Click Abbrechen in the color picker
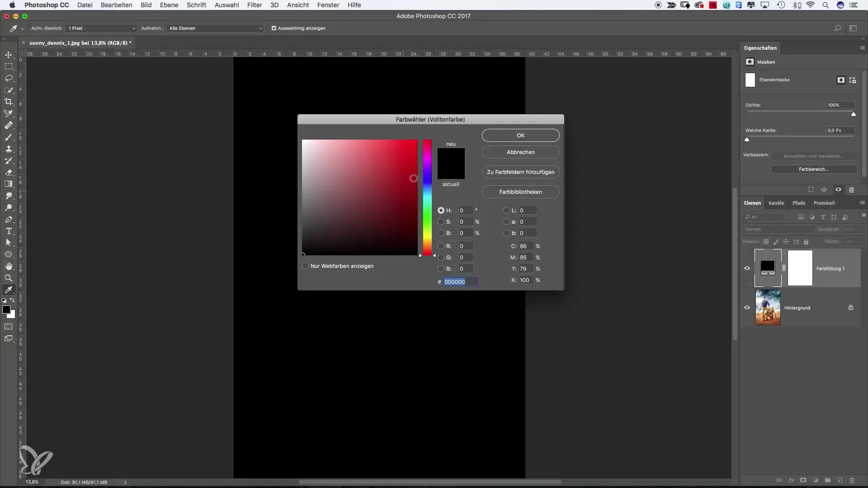Image resolution: width=868 pixels, height=488 pixels. [x=521, y=152]
